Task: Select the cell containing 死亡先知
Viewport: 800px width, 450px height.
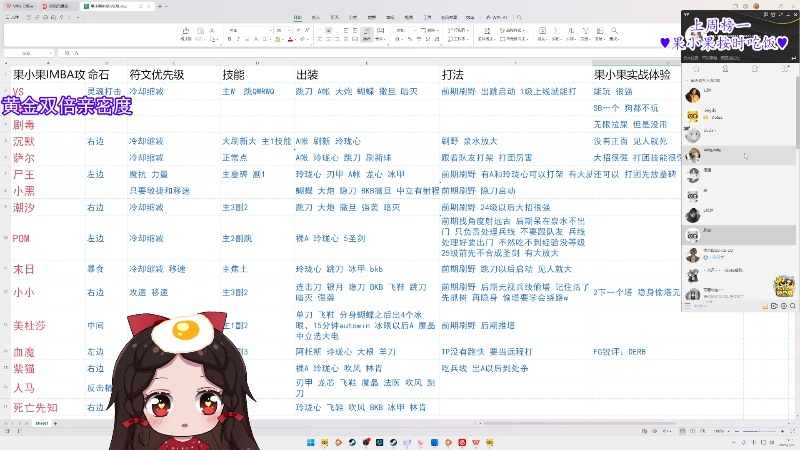Action: (48, 407)
